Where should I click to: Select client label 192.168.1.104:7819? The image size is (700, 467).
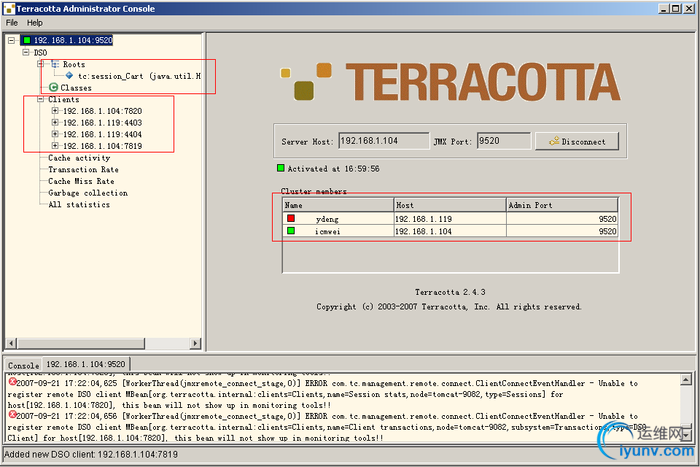[x=103, y=146]
